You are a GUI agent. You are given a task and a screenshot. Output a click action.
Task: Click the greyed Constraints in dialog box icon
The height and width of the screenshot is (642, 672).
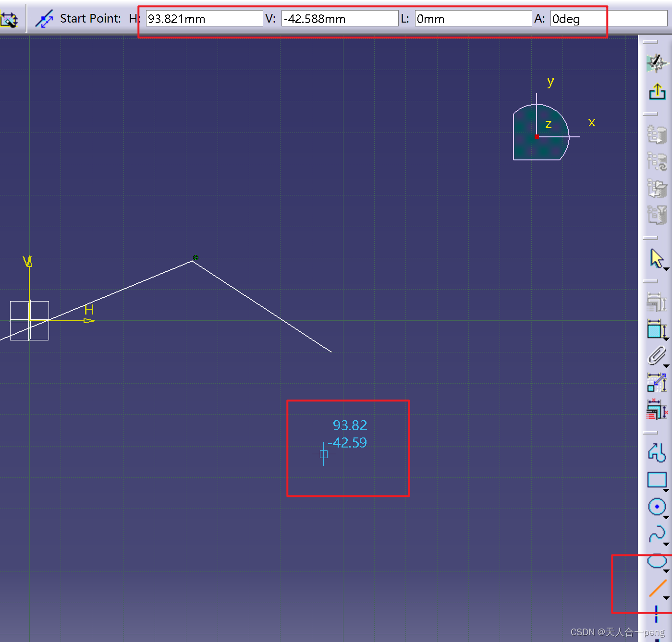(656, 302)
